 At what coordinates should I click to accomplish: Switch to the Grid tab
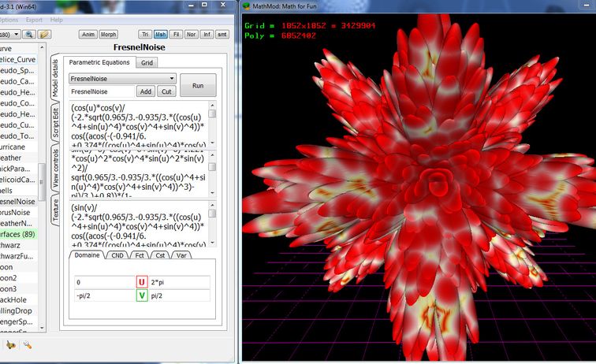click(x=147, y=62)
